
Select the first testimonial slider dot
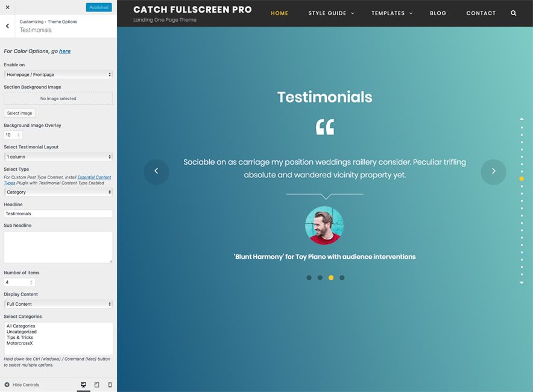point(309,278)
